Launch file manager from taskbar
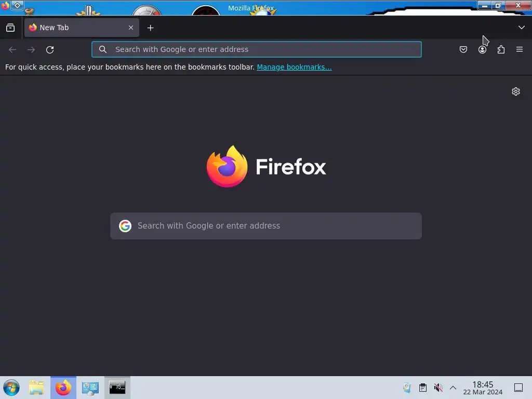This screenshot has height=399, width=532. 36,388
